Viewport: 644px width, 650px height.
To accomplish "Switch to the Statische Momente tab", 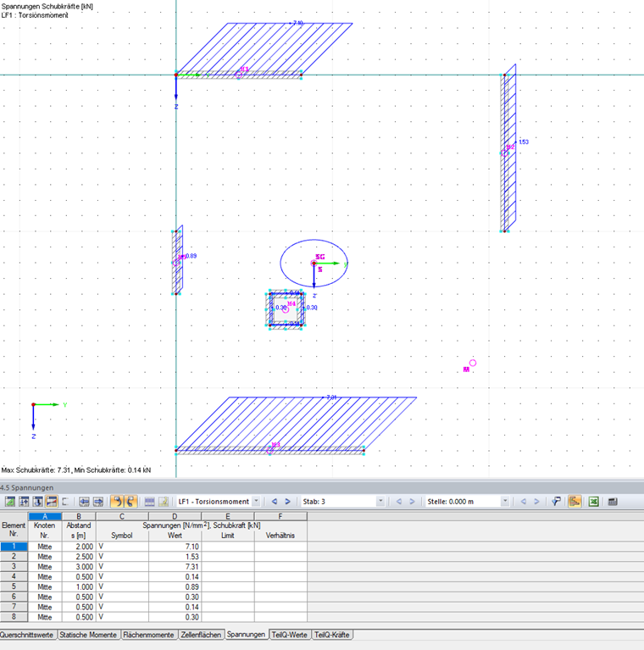I will (88, 635).
